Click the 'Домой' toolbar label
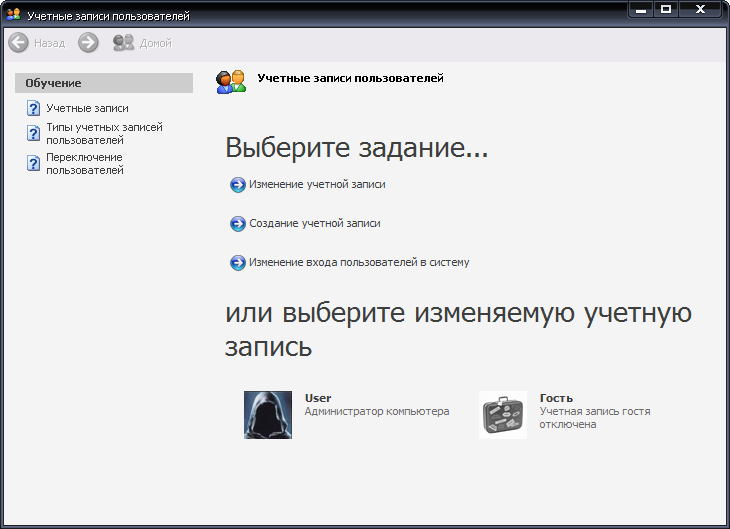 [155, 43]
